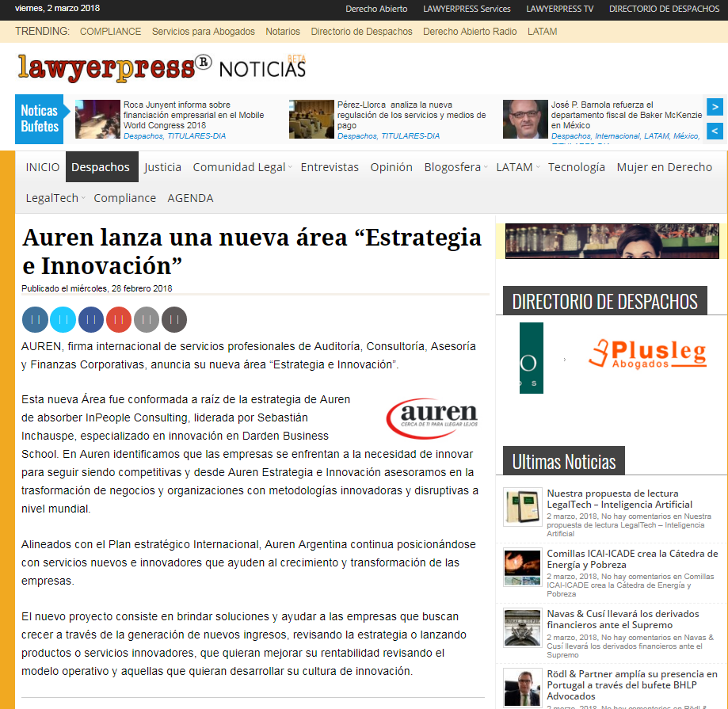Viewport: 728px width, 709px height.
Task: Click Pérez-Llorca news thumbnail
Action: pyautogui.click(x=311, y=119)
